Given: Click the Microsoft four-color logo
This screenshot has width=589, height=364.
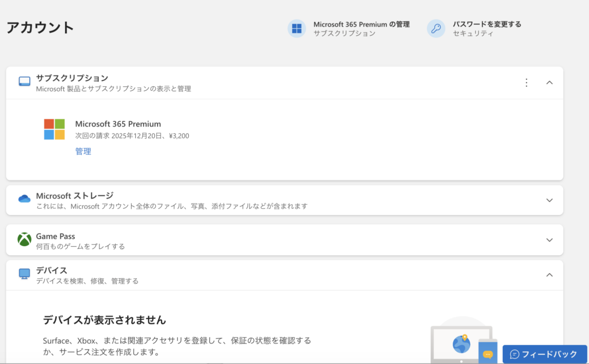Looking at the screenshot, I should 55,129.
